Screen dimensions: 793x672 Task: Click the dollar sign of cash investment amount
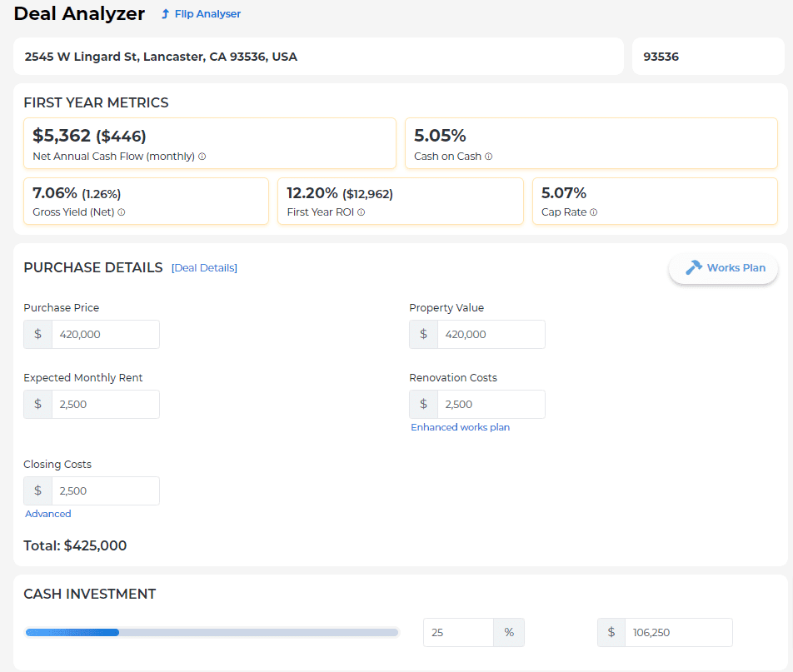click(611, 632)
